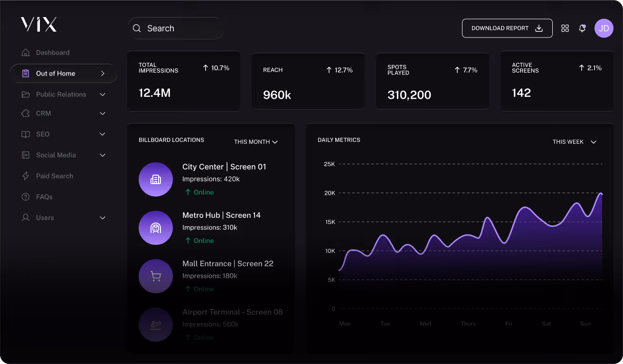This screenshot has height=364, width=623.
Task: Click the SEO open book icon
Action: pos(26,134)
